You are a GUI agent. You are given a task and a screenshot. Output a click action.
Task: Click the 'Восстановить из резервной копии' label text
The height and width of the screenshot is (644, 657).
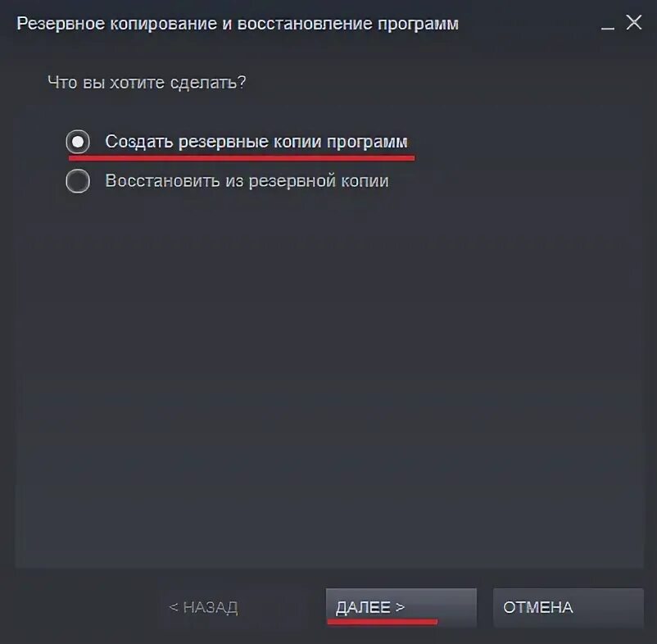pos(247,181)
